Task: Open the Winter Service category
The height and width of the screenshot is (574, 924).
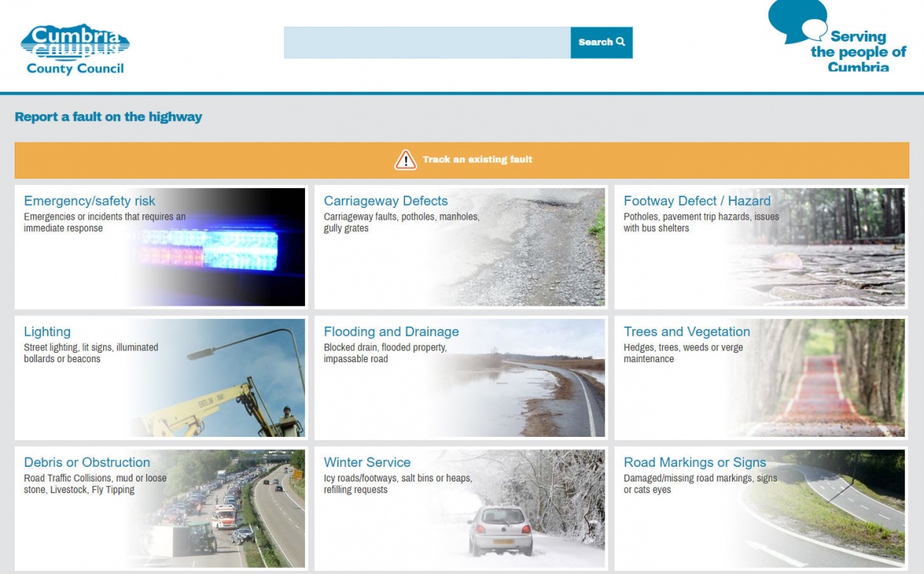Action: 367,462
